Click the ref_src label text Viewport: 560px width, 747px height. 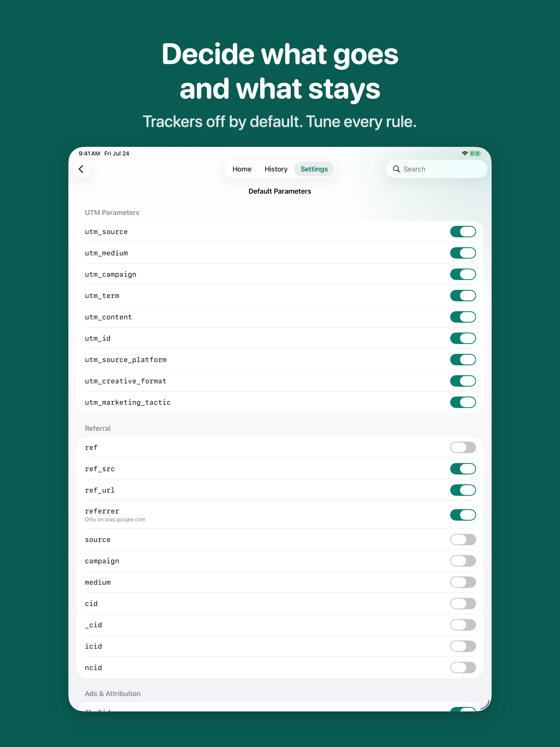click(x=100, y=469)
